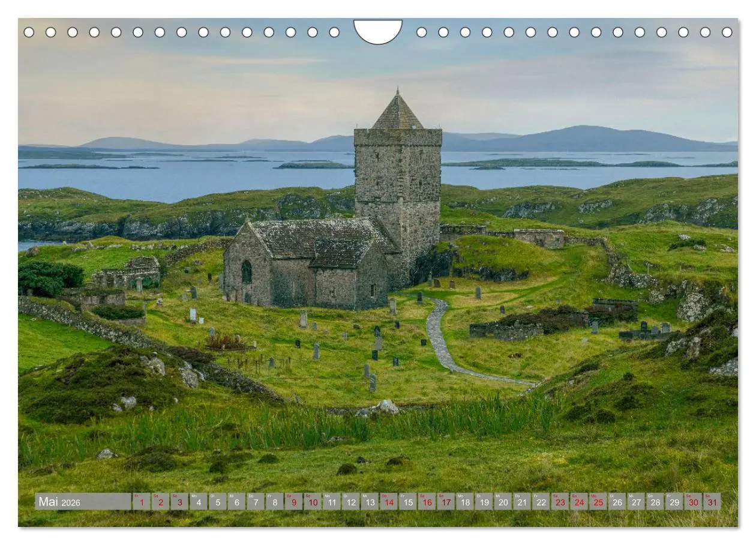
Task: Select day 10 in the calendar strip
Action: (313, 502)
